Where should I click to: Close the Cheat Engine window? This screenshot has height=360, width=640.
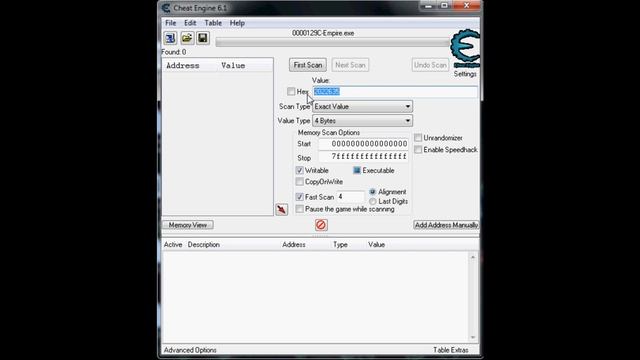[x=466, y=6]
